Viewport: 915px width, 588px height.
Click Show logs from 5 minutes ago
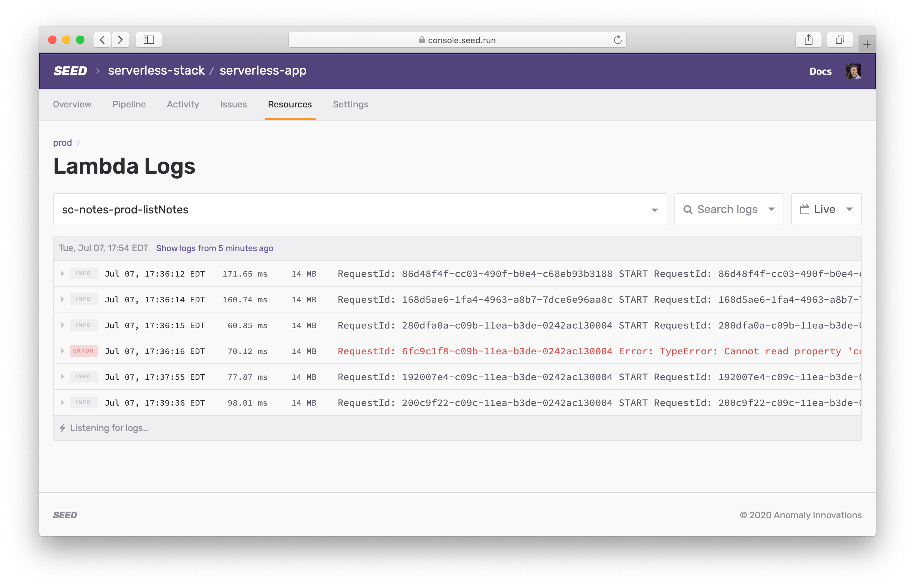214,248
